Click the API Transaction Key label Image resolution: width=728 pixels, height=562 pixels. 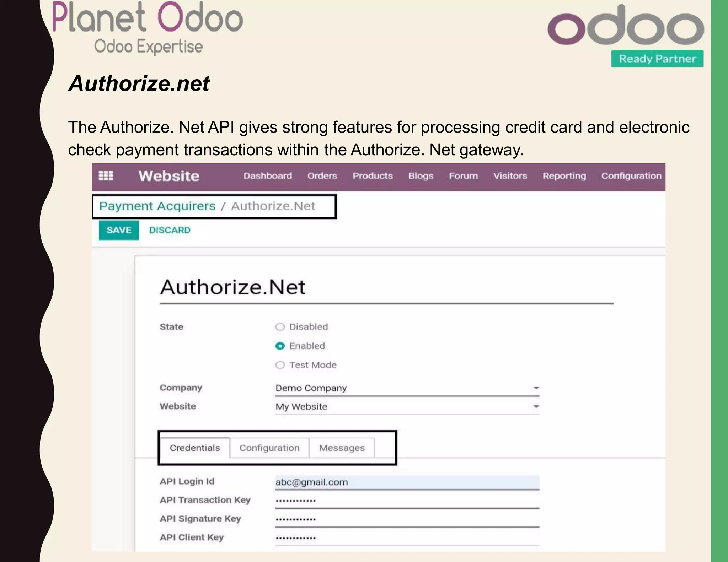205,500
